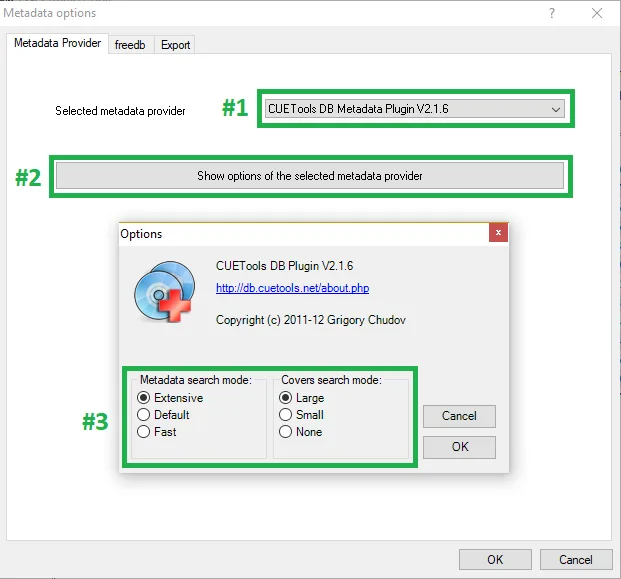Open the db.cuetools.net about link
This screenshot has height=579, width=621.
coord(292,288)
